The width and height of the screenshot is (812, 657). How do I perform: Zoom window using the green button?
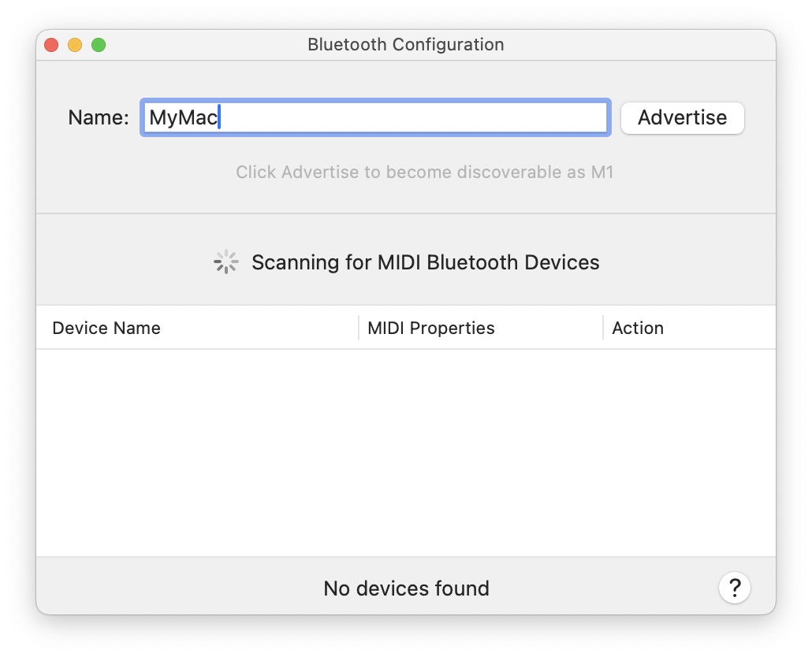(x=99, y=45)
